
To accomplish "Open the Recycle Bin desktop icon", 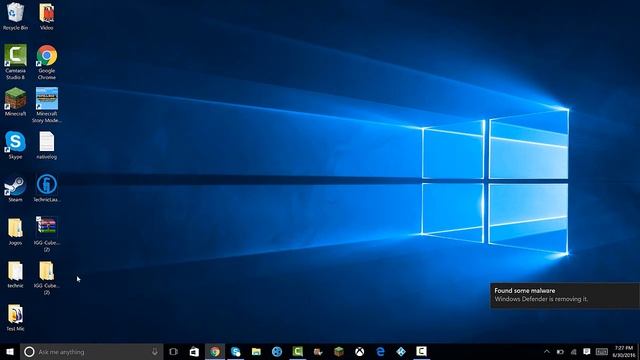I will point(15,16).
